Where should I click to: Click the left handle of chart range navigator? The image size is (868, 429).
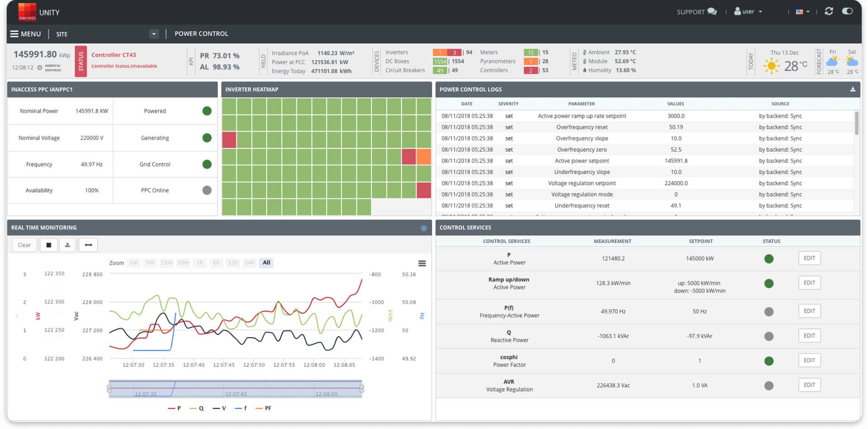click(109, 388)
